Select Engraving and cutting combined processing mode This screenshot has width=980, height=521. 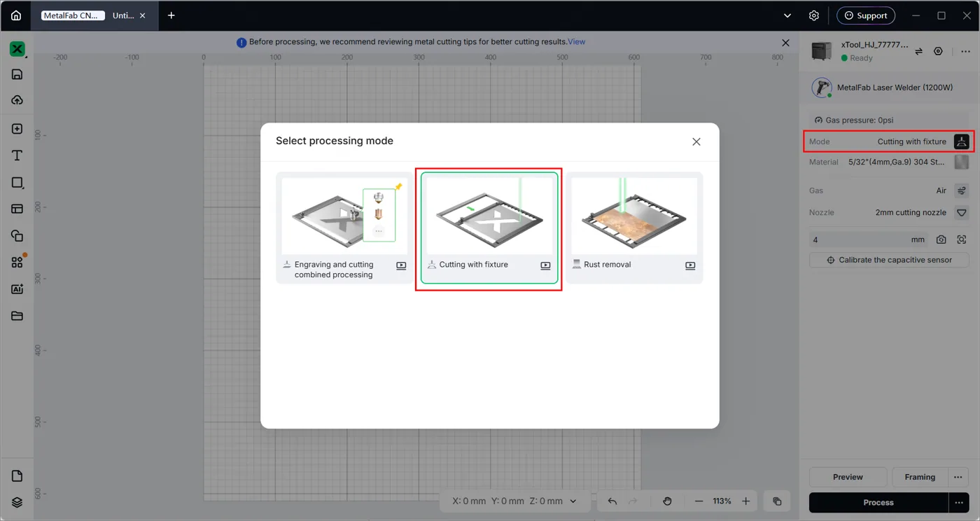(344, 228)
